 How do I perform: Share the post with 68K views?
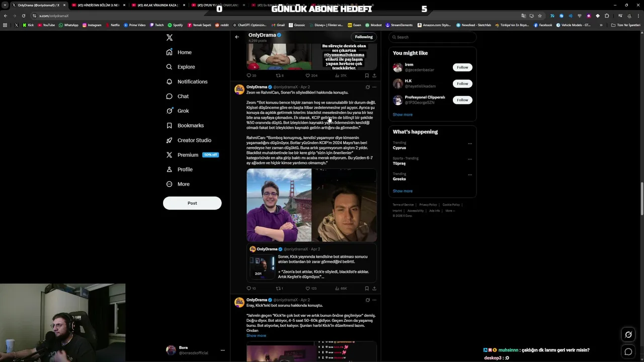click(374, 289)
